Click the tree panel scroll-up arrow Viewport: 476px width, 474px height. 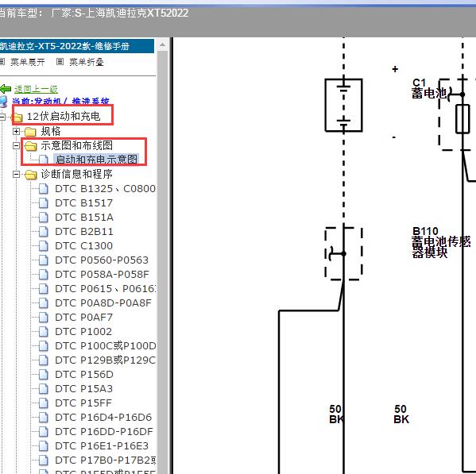pos(162,45)
